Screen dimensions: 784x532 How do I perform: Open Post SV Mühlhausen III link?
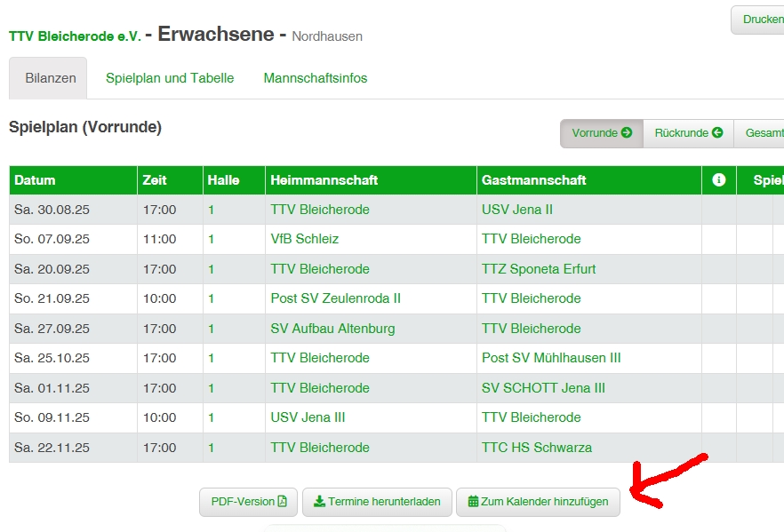point(551,358)
